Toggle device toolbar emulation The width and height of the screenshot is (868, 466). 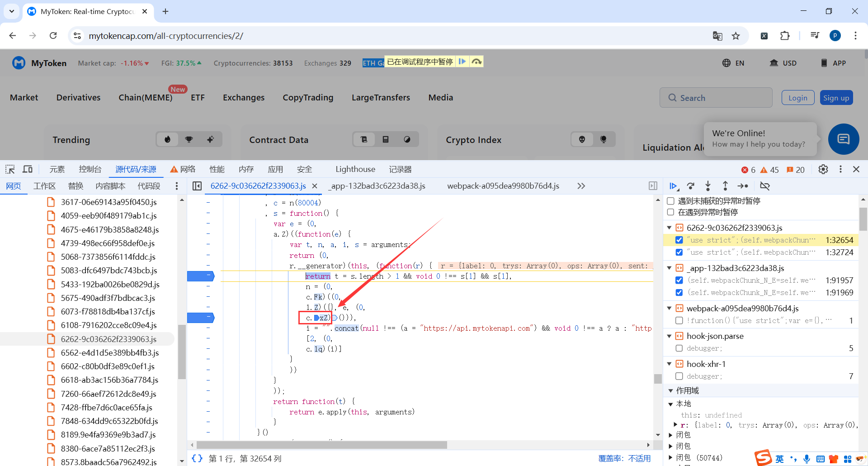[x=28, y=169]
